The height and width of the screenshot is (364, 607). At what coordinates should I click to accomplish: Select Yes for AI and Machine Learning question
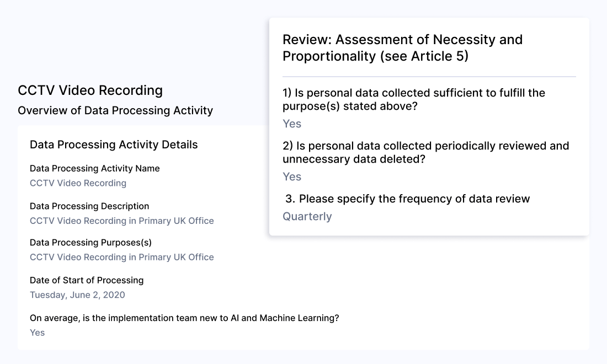pos(37,333)
